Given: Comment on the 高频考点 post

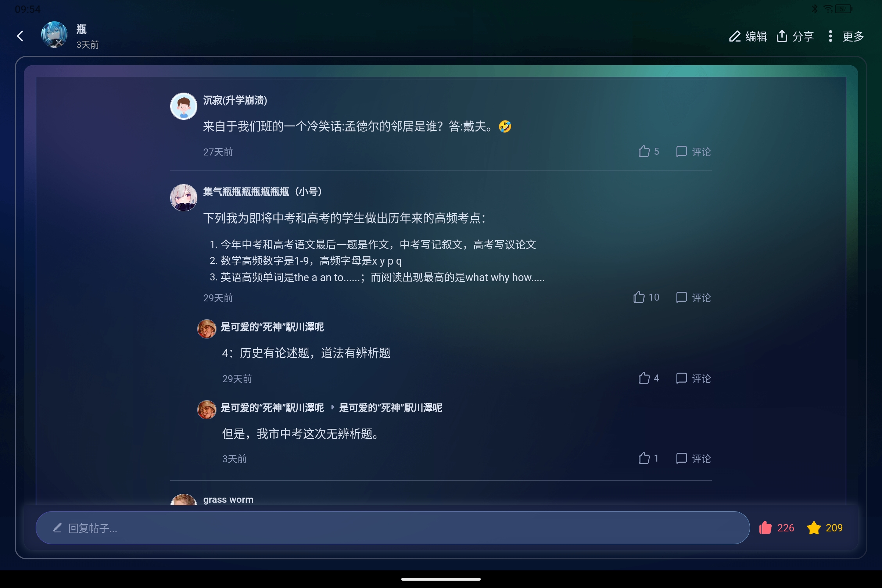Looking at the screenshot, I should point(693,297).
